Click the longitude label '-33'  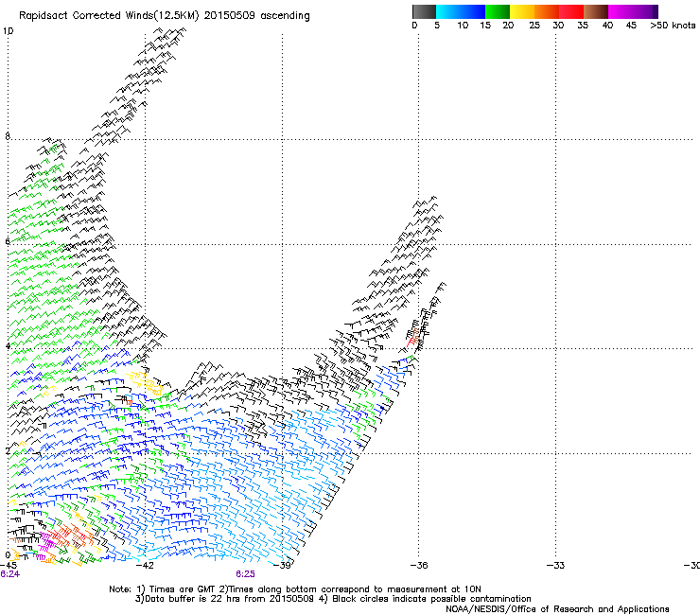coord(555,566)
